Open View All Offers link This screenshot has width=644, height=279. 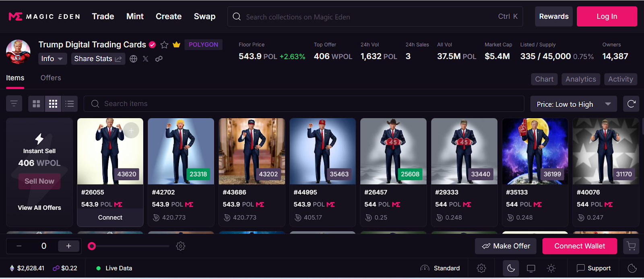39,208
